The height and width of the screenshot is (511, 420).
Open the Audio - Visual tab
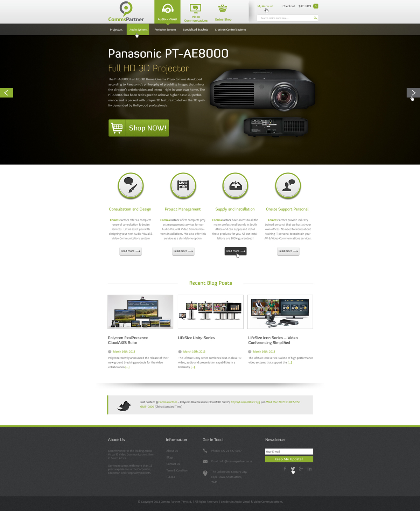click(167, 12)
